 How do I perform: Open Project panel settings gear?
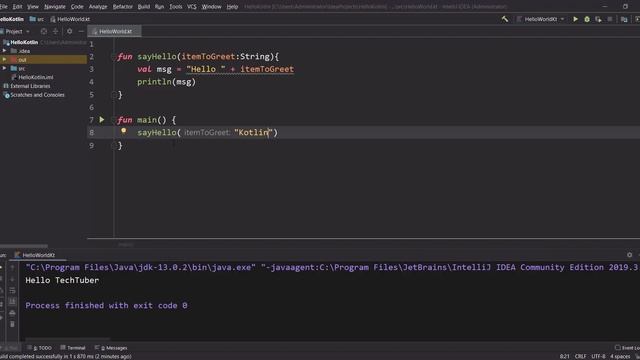click(x=69, y=31)
